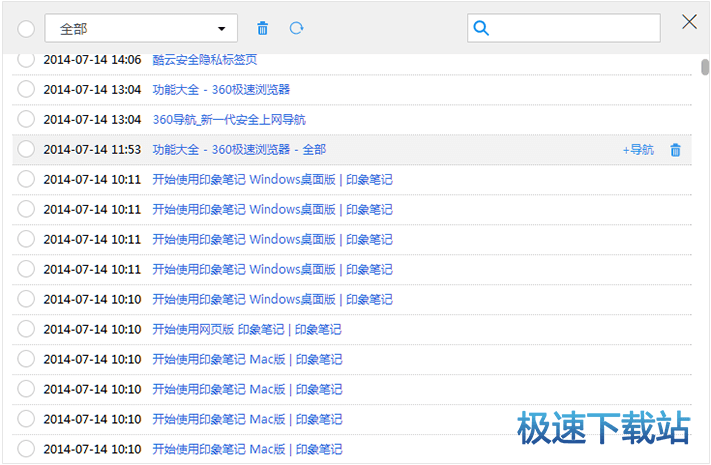Open 开始使用网页版 印象笔记 link

click(x=247, y=329)
